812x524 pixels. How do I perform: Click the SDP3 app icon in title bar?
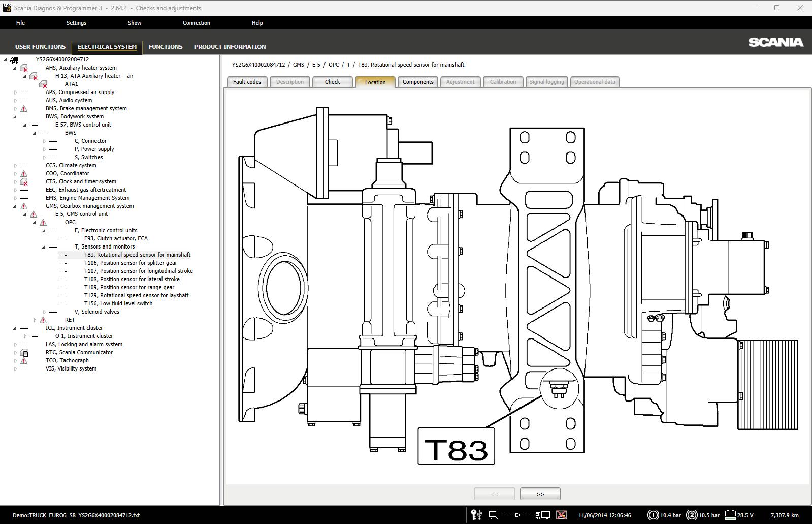[x=7, y=8]
